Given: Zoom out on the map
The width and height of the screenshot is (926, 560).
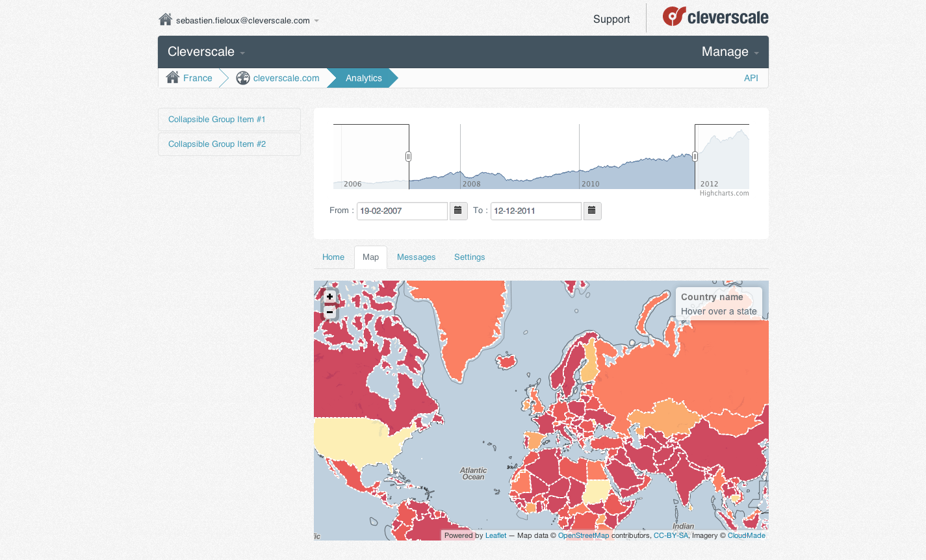Looking at the screenshot, I should pos(330,312).
